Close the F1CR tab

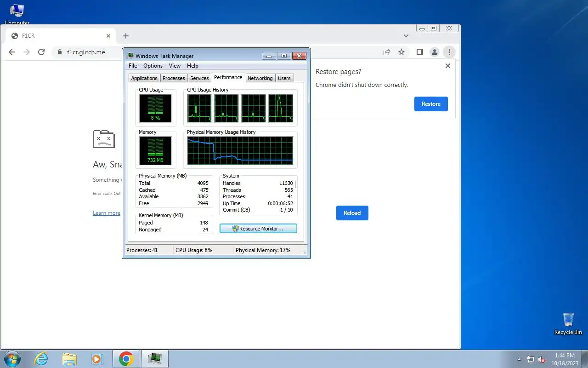tap(108, 36)
